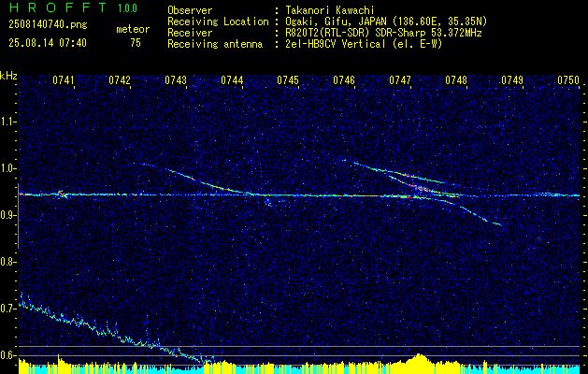This screenshot has width=588, height=374.
Task: Click the 0745 time marker
Action: point(288,80)
